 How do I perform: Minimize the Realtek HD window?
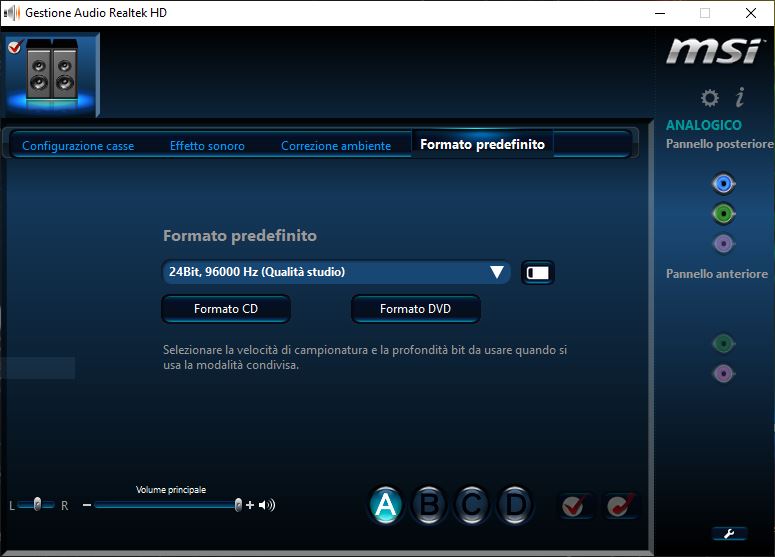point(660,13)
